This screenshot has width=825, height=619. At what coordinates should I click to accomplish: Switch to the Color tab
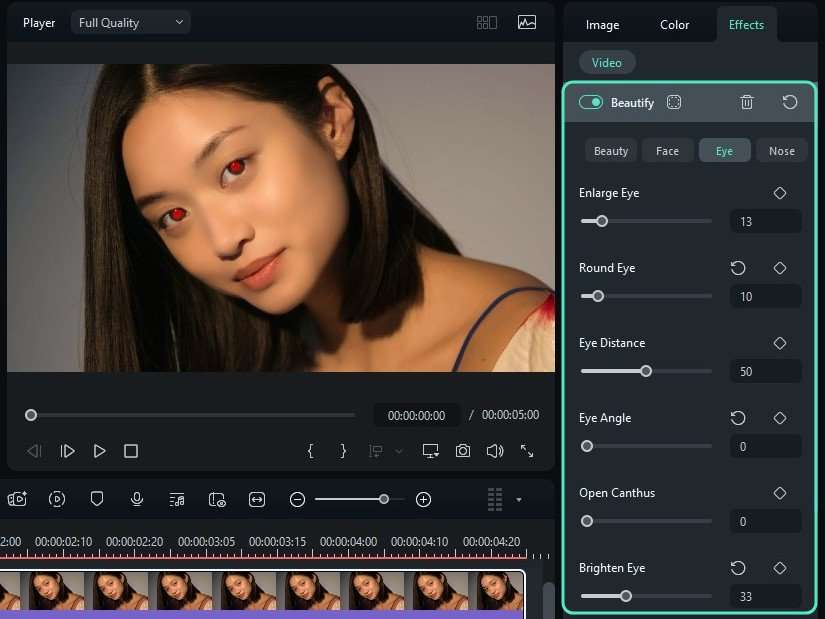point(674,25)
